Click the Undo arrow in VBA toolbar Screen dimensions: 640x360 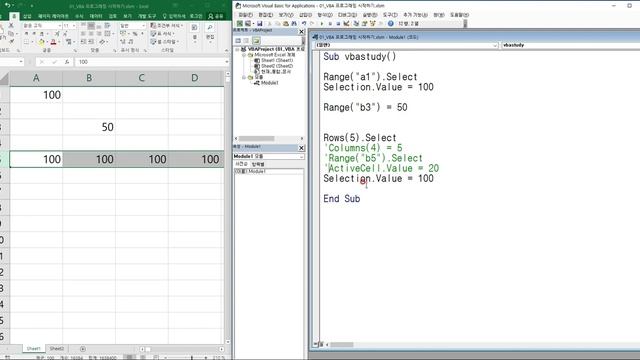(304, 24)
